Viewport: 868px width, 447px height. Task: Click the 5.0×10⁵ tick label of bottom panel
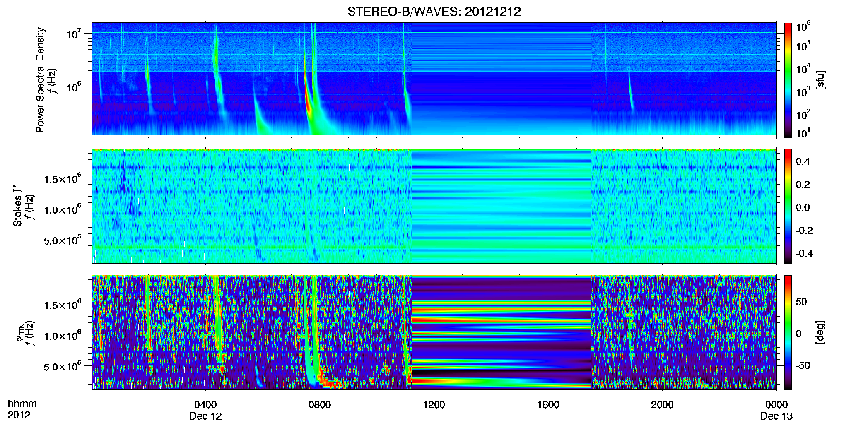62,367
